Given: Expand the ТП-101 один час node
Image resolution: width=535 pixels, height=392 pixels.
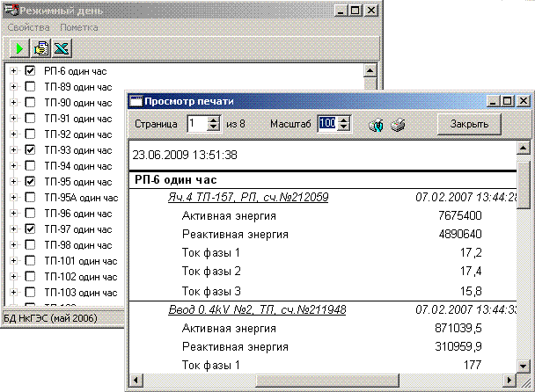Looking at the screenshot, I should pos(13,260).
